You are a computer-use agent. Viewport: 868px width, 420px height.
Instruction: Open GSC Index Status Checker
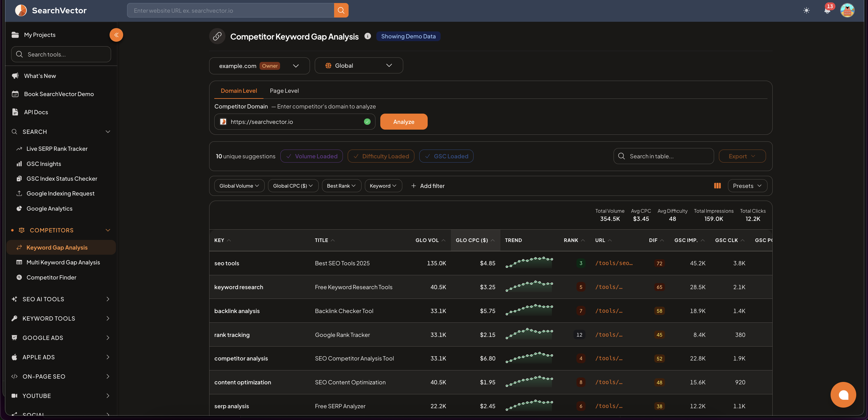point(61,179)
